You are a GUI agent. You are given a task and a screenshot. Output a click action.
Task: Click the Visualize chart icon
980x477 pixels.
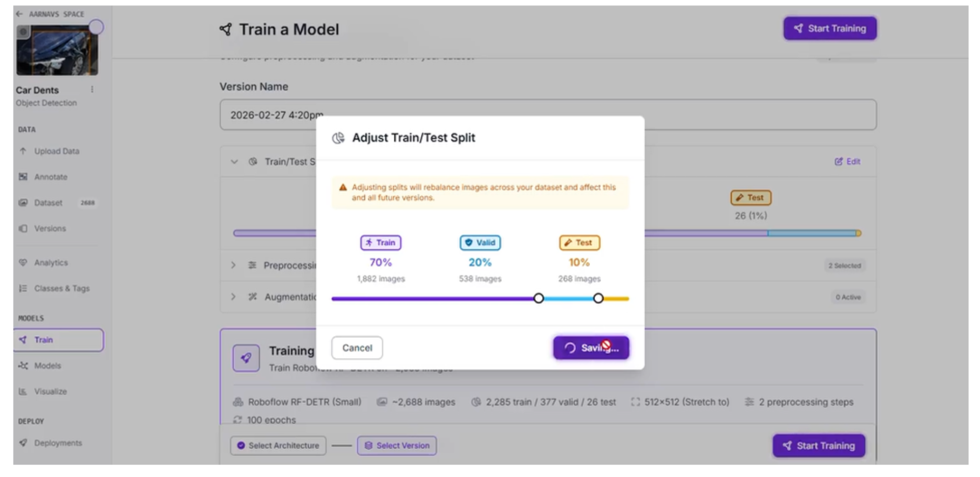pyautogui.click(x=23, y=392)
